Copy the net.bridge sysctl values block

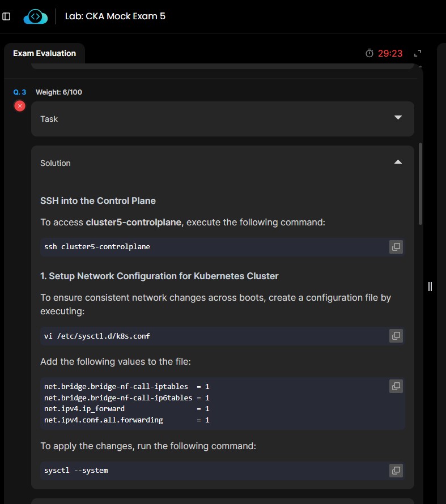click(396, 386)
